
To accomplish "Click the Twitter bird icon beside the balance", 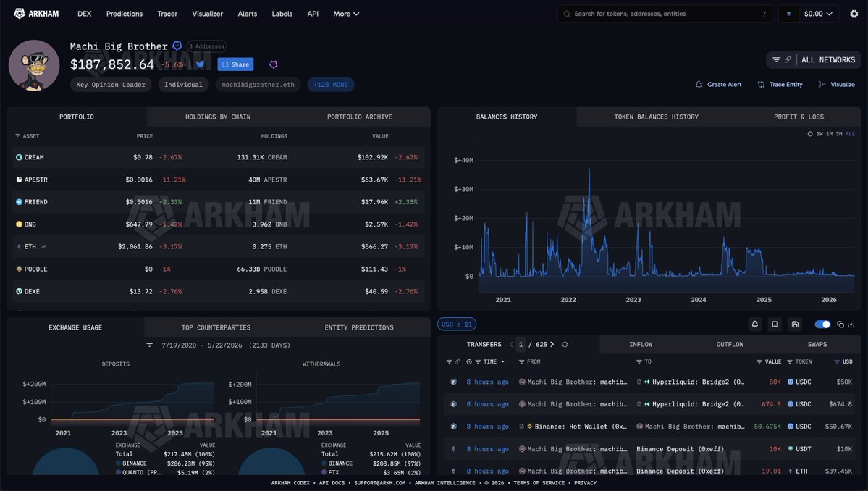I will 201,64.
